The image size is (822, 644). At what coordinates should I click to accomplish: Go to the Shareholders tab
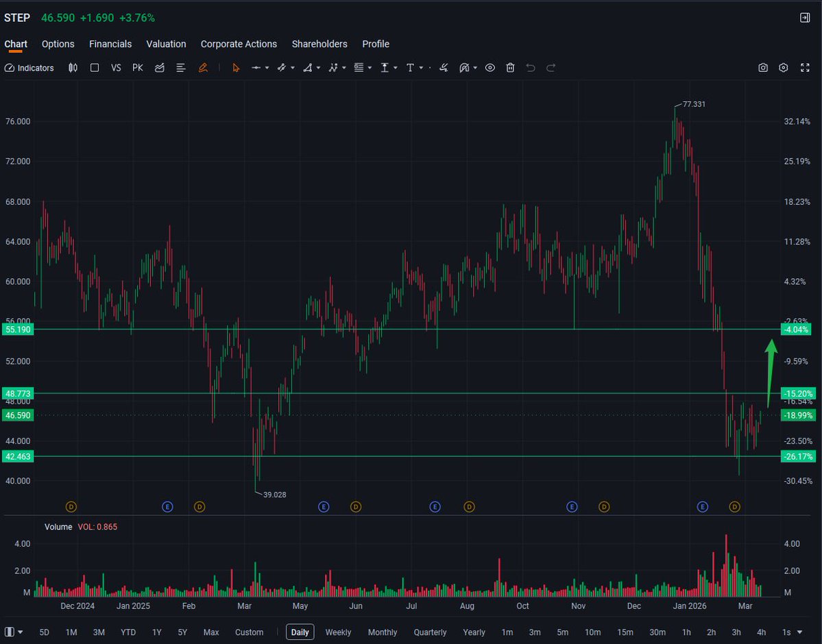click(319, 44)
